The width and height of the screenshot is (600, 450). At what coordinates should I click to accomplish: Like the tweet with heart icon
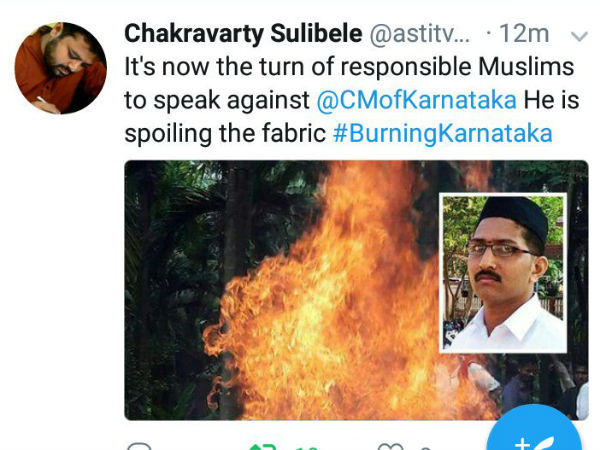pos(390,447)
